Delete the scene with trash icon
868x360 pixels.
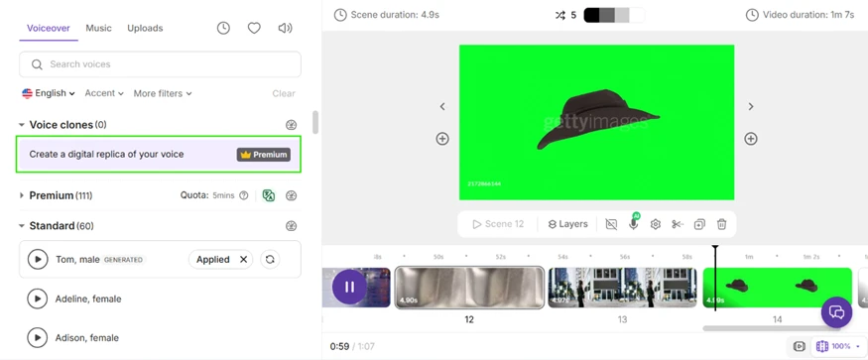[x=722, y=224]
